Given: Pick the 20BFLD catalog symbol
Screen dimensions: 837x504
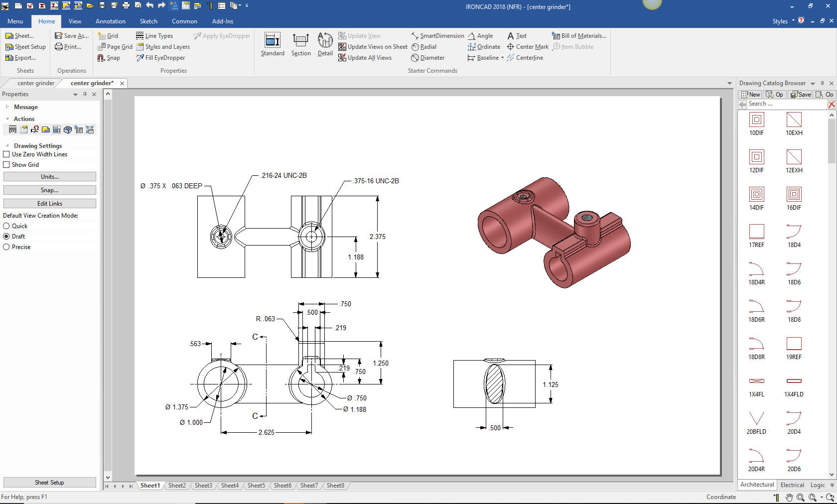Looking at the screenshot, I should (x=756, y=419).
